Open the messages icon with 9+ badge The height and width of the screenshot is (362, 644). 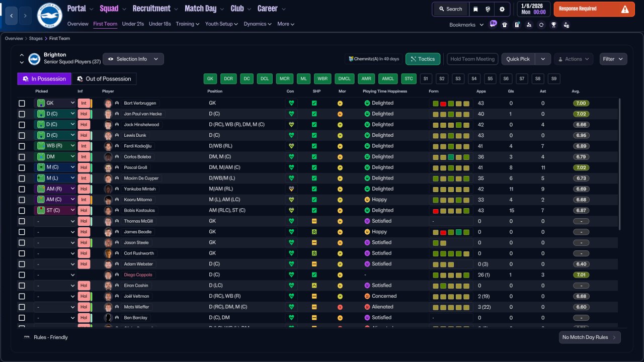(x=493, y=24)
